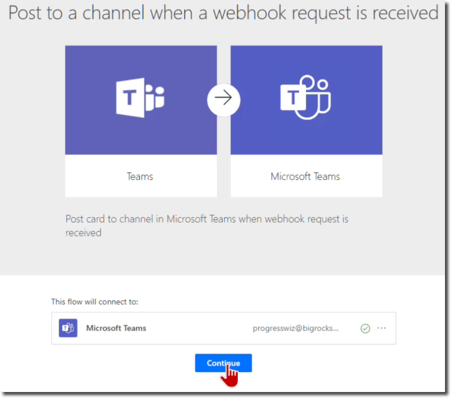
Task: Click the arrow circle between the cards
Action: click(223, 99)
